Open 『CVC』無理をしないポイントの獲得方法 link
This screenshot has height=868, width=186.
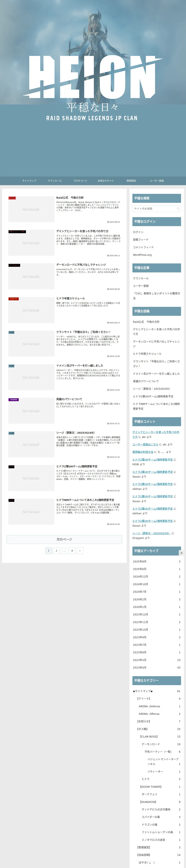coord(156,296)
